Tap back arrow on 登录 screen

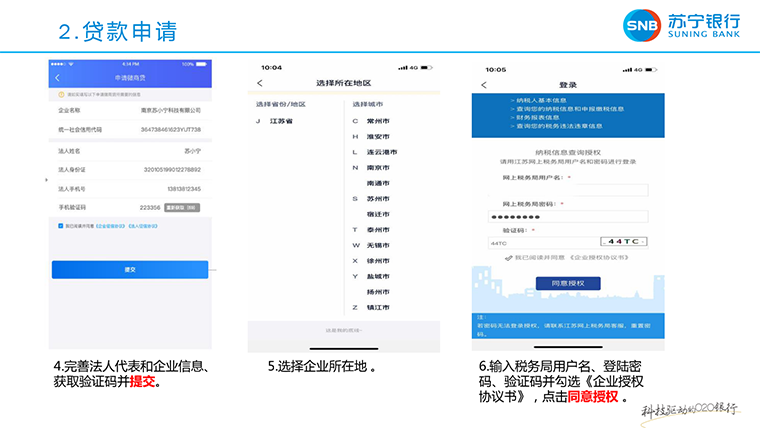(x=484, y=85)
